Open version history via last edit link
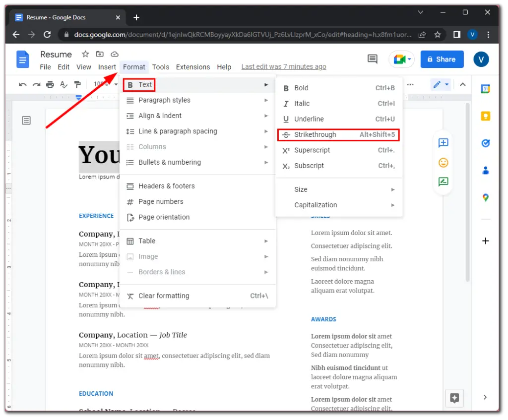 point(283,66)
